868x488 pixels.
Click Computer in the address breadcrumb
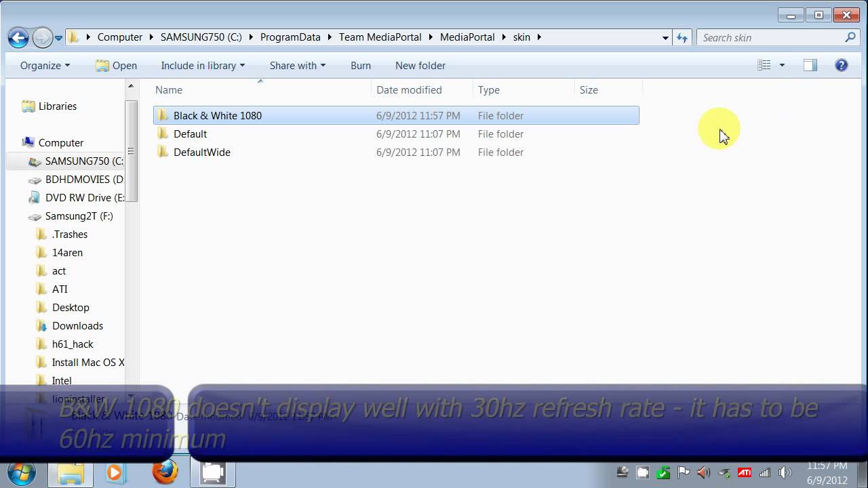click(x=120, y=37)
